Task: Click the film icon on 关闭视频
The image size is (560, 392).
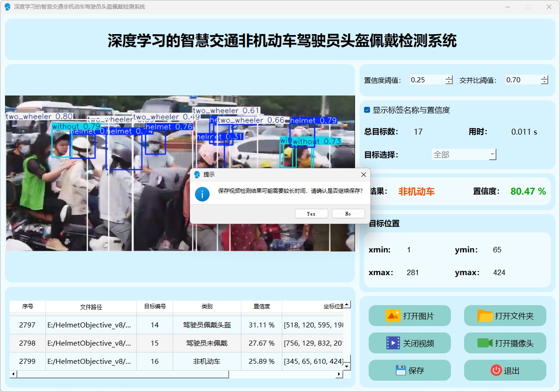Action: [x=393, y=343]
